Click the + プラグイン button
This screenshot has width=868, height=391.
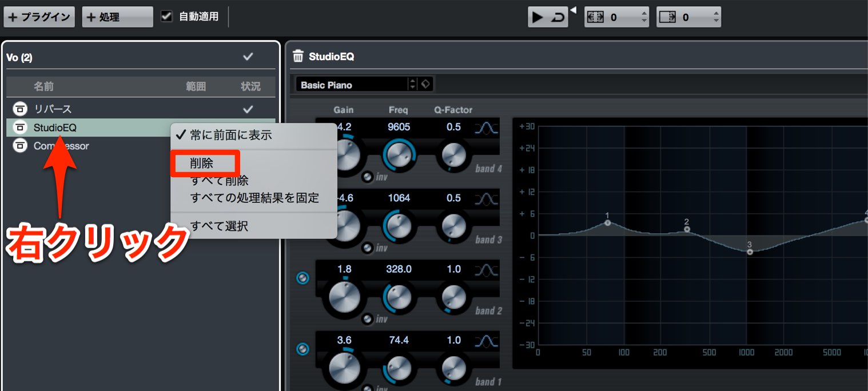click(39, 17)
